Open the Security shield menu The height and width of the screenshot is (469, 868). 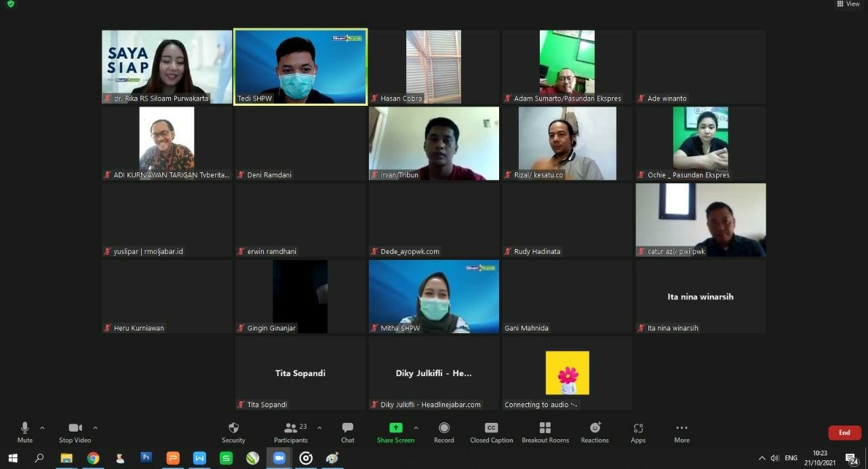pyautogui.click(x=233, y=432)
